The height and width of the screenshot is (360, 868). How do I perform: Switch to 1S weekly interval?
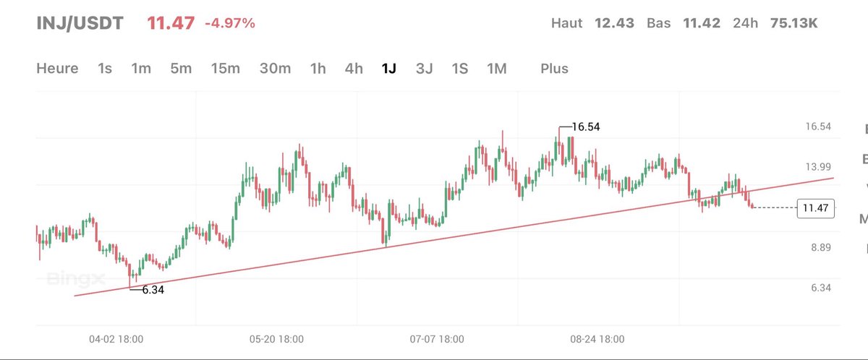(459, 69)
